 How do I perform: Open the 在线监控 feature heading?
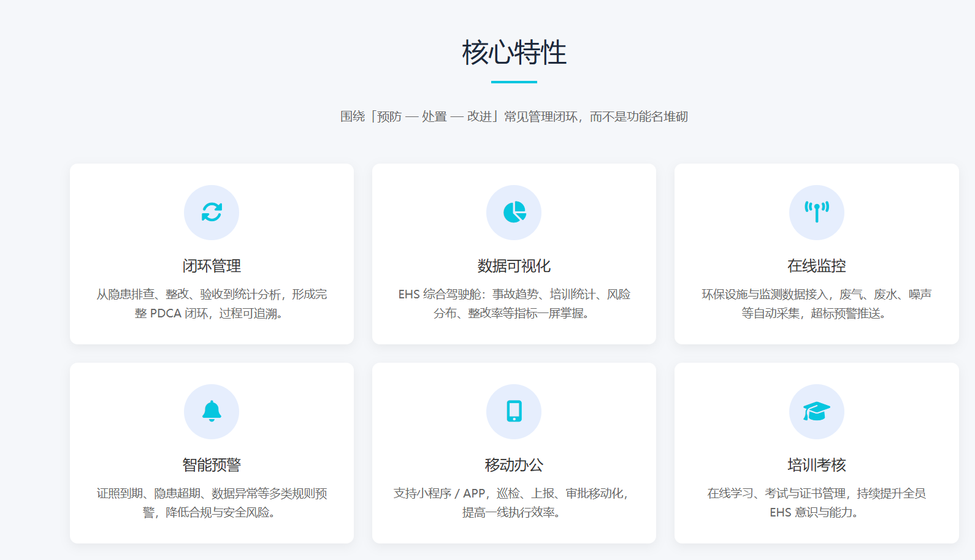[816, 266]
